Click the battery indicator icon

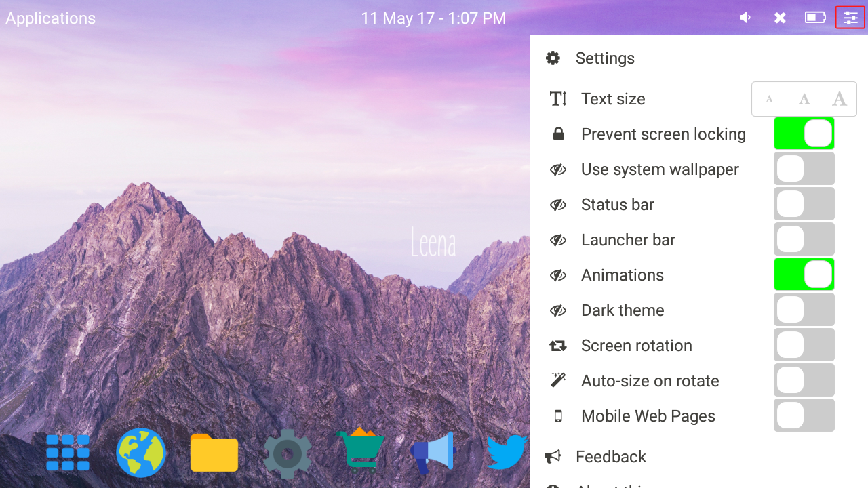pyautogui.click(x=815, y=18)
